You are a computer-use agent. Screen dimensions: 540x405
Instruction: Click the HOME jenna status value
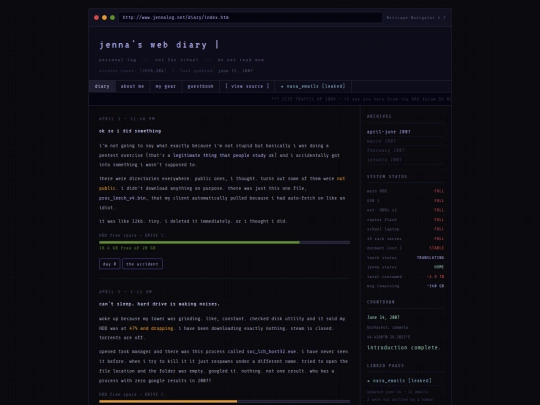(x=439, y=267)
